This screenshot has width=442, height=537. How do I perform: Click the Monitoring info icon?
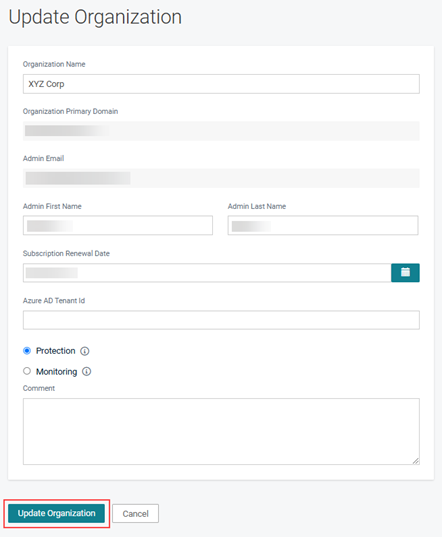tap(87, 372)
